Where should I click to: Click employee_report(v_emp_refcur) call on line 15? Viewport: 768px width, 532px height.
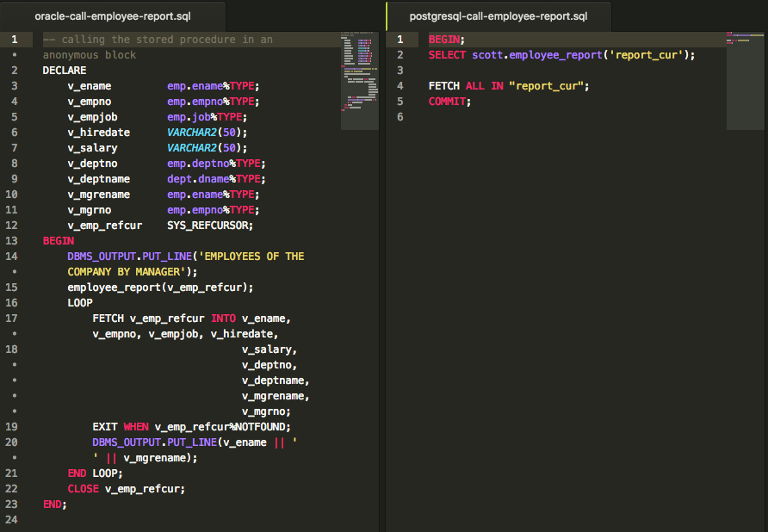point(160,288)
